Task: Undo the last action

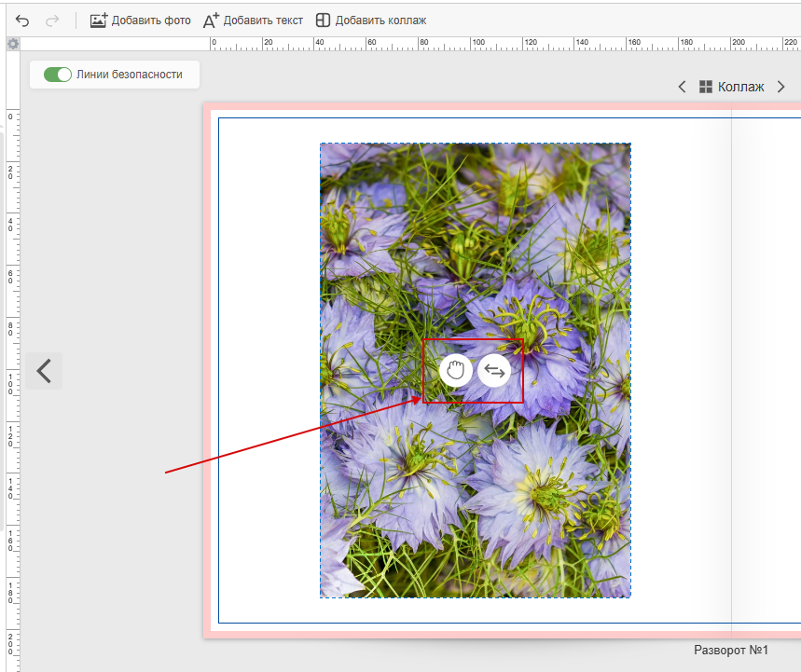Action: click(x=22, y=21)
